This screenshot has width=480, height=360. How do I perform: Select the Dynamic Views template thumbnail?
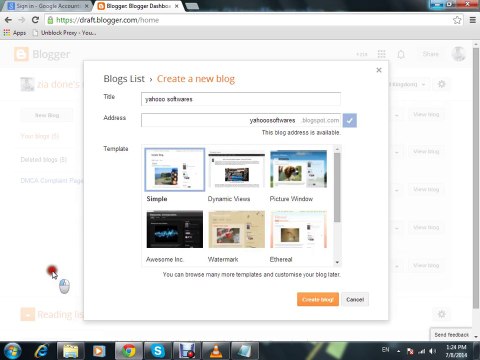[x=236, y=169]
